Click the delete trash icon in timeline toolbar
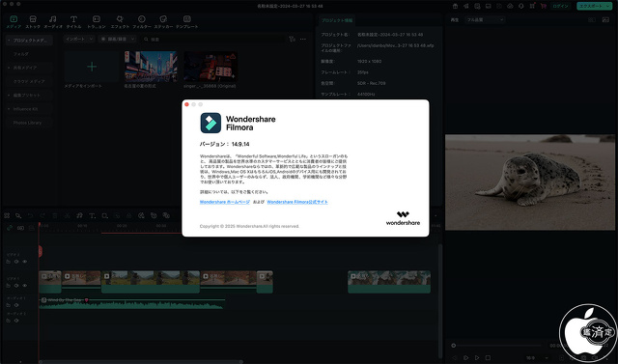The image size is (618, 364). (x=55, y=215)
